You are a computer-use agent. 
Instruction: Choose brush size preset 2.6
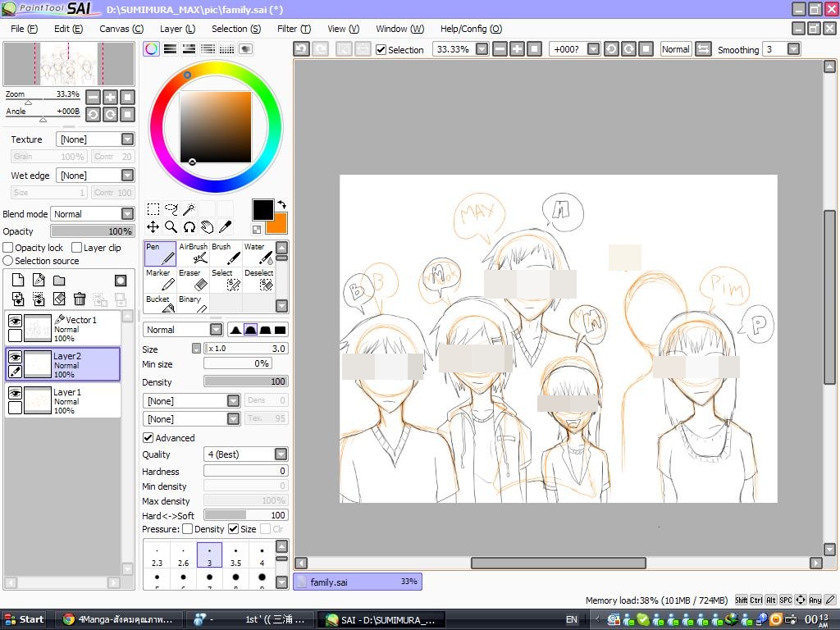click(183, 555)
